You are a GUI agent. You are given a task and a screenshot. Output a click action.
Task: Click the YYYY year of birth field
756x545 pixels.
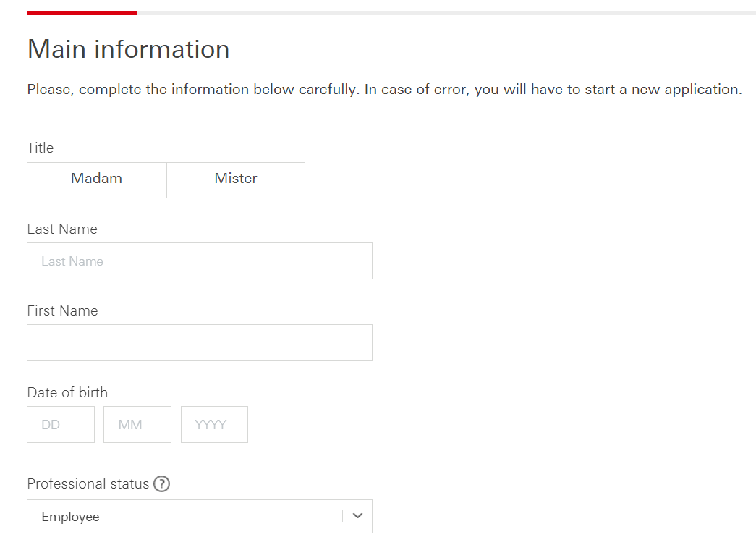(x=215, y=424)
